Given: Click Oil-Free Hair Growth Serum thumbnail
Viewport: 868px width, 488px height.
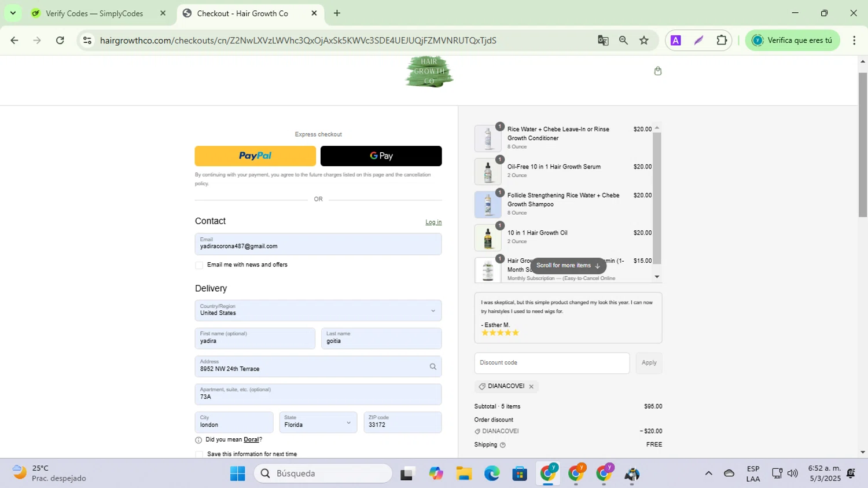Looking at the screenshot, I should [488, 171].
